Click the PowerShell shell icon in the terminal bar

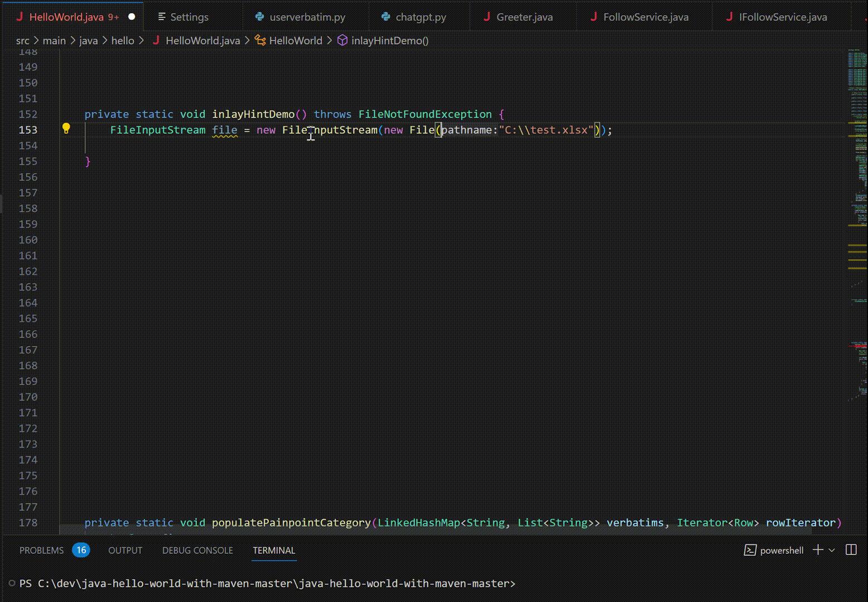(750, 550)
